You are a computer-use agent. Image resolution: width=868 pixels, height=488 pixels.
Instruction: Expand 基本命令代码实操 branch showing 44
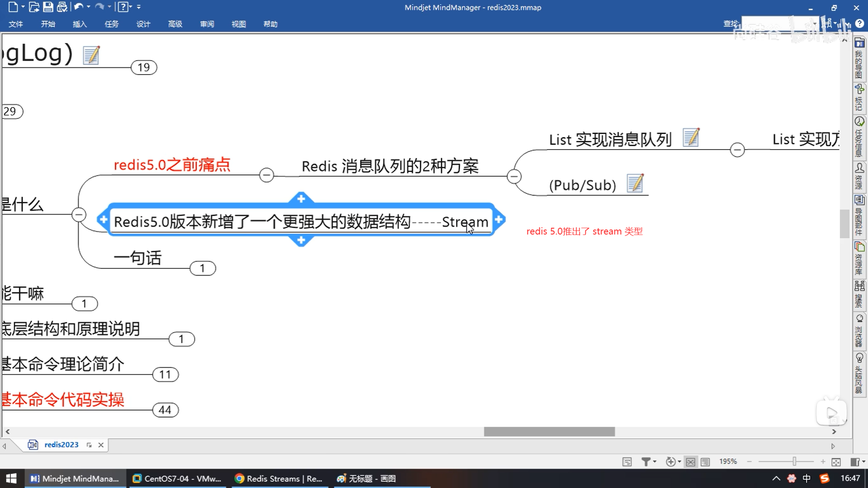pos(165,410)
